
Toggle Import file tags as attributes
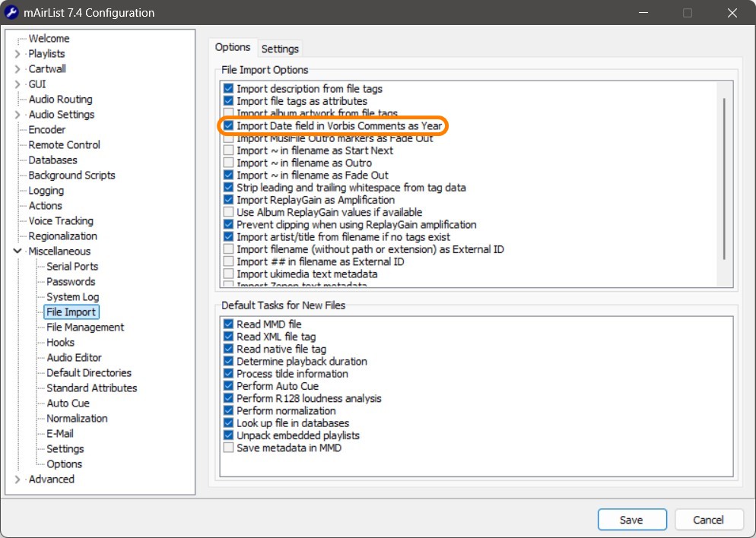(x=228, y=101)
